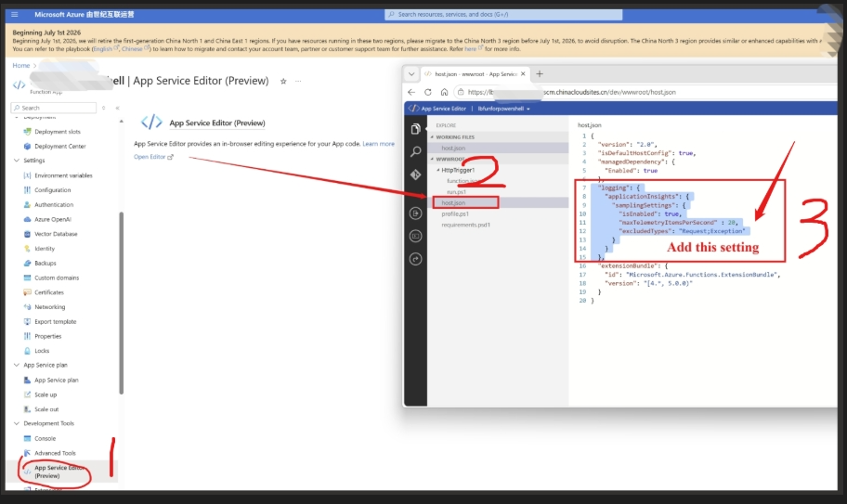Click the browser Home button
This screenshot has width=847, height=504.
(444, 92)
